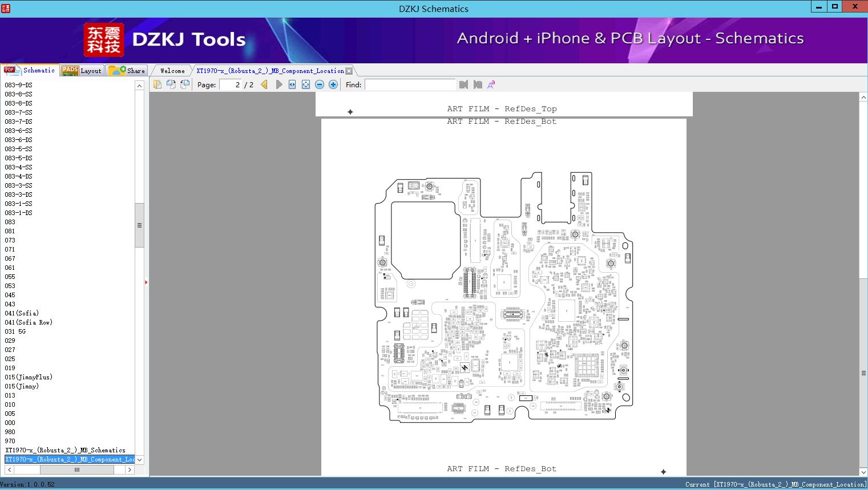Switch to the Welcome document tab

pyautogui.click(x=172, y=71)
